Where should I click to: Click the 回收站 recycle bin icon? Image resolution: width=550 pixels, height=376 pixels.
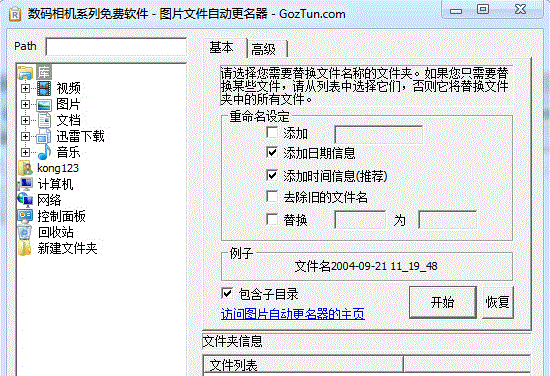[25, 232]
